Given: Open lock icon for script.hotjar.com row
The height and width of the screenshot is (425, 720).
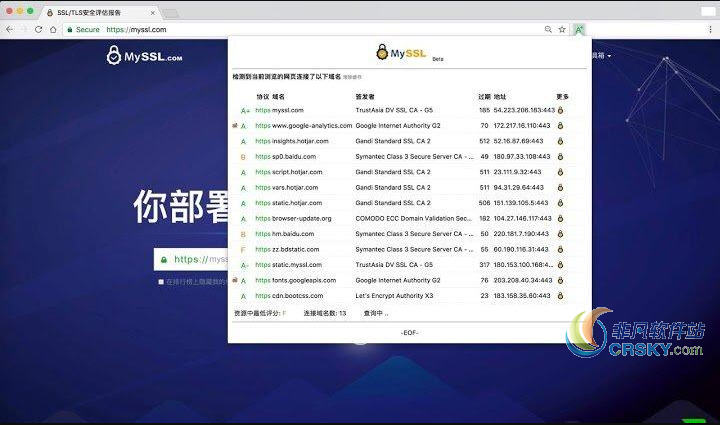Looking at the screenshot, I should tap(560, 172).
